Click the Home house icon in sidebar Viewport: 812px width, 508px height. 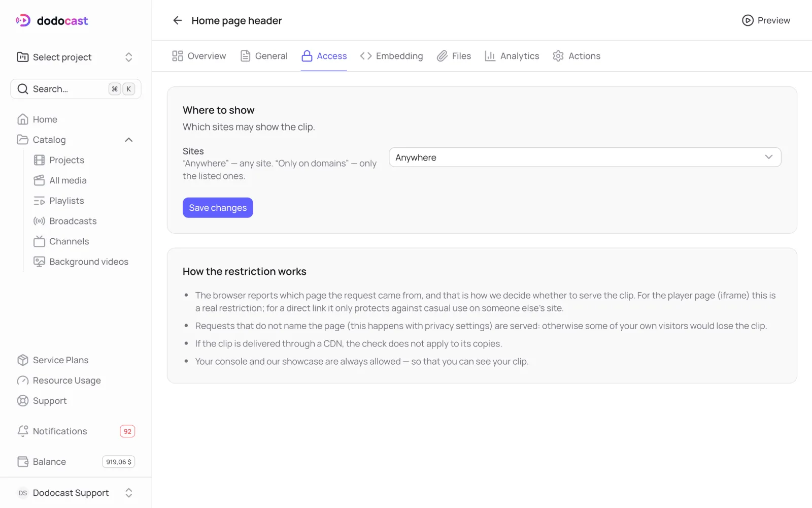pos(23,119)
